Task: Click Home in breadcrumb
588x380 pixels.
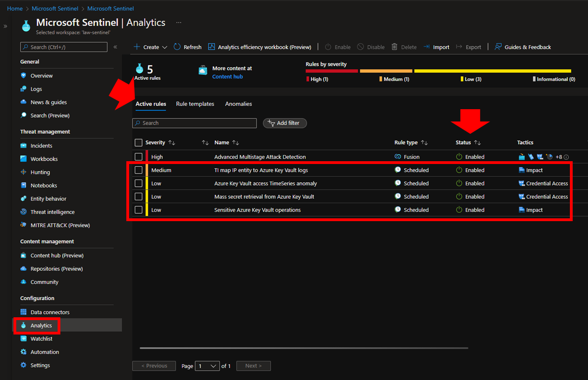Action: pos(15,9)
